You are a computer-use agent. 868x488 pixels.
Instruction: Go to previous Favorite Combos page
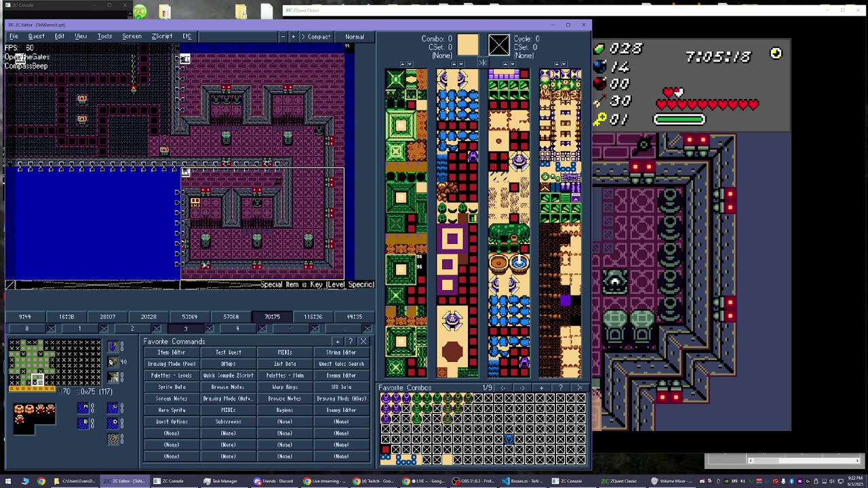click(502, 388)
